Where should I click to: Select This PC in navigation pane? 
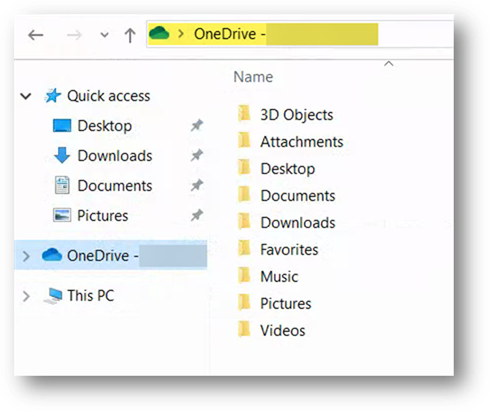coord(91,296)
